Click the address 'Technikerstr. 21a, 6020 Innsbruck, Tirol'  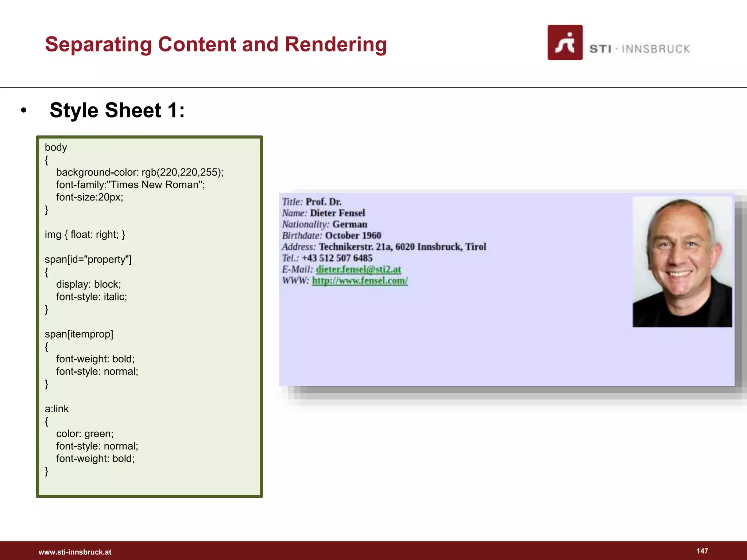click(403, 247)
